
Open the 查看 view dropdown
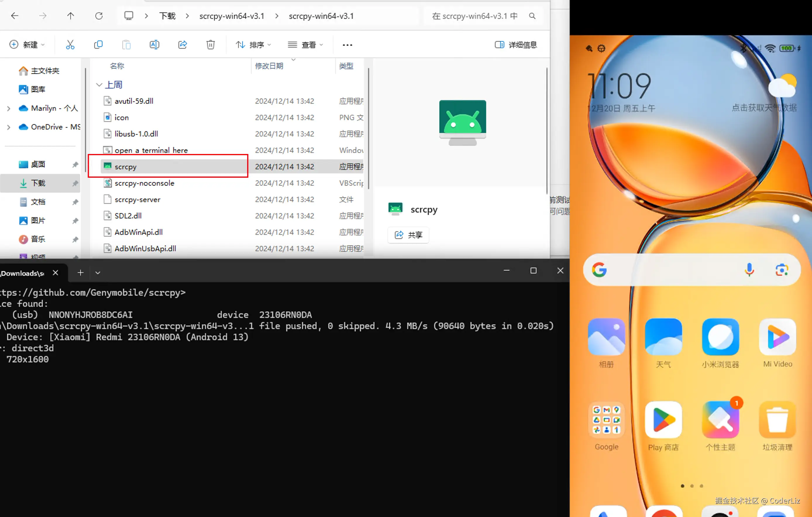pos(305,44)
